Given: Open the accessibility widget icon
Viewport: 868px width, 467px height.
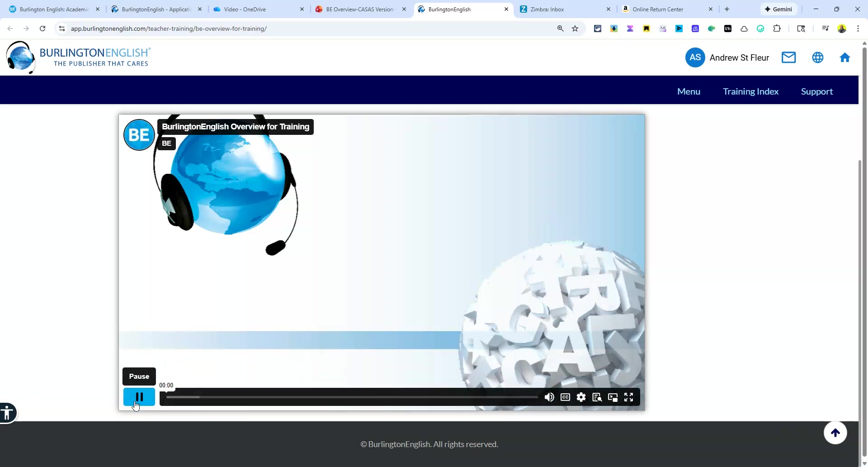Looking at the screenshot, I should [x=7, y=413].
